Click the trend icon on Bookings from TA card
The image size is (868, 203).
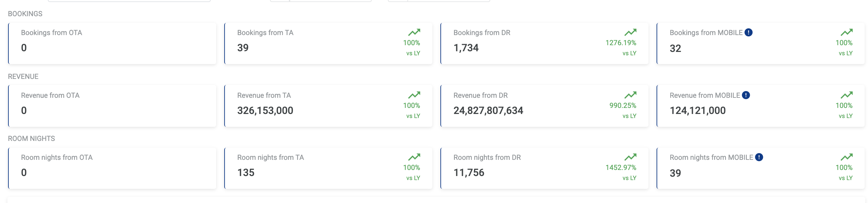(x=414, y=33)
